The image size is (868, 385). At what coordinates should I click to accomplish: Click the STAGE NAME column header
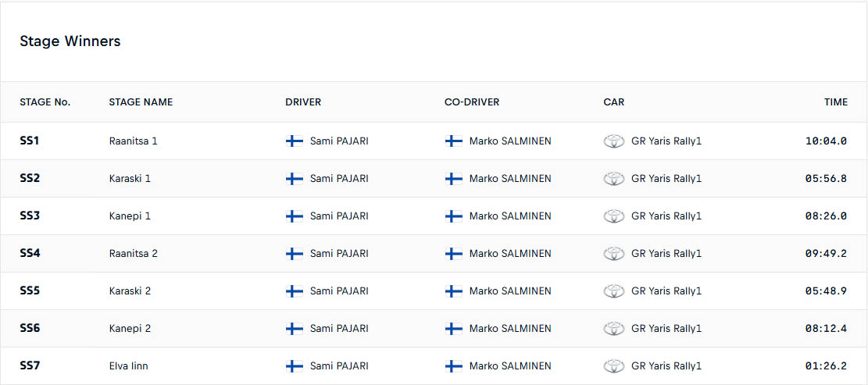pos(141,102)
